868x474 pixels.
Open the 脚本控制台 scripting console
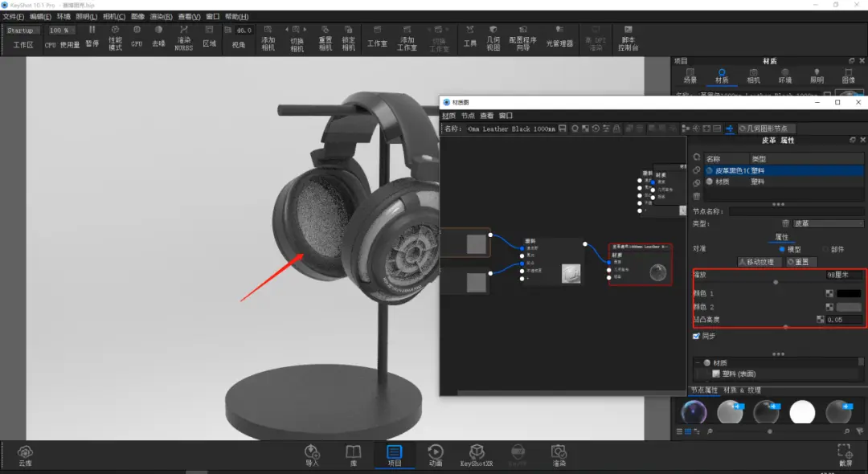click(628, 38)
